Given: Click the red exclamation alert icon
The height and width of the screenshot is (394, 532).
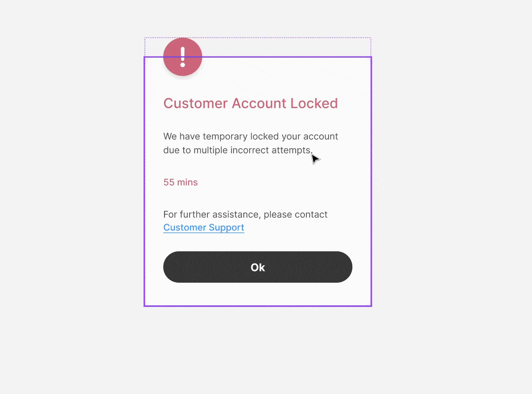Looking at the screenshot, I should point(183,57).
